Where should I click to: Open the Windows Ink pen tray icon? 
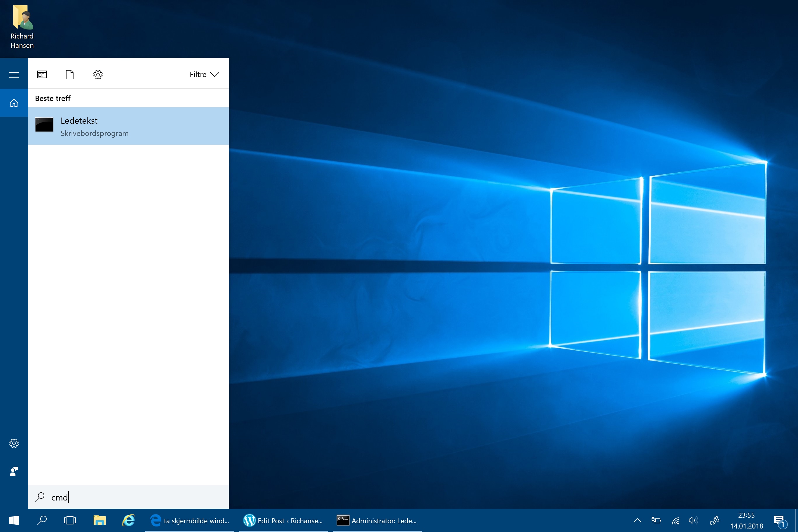click(715, 520)
